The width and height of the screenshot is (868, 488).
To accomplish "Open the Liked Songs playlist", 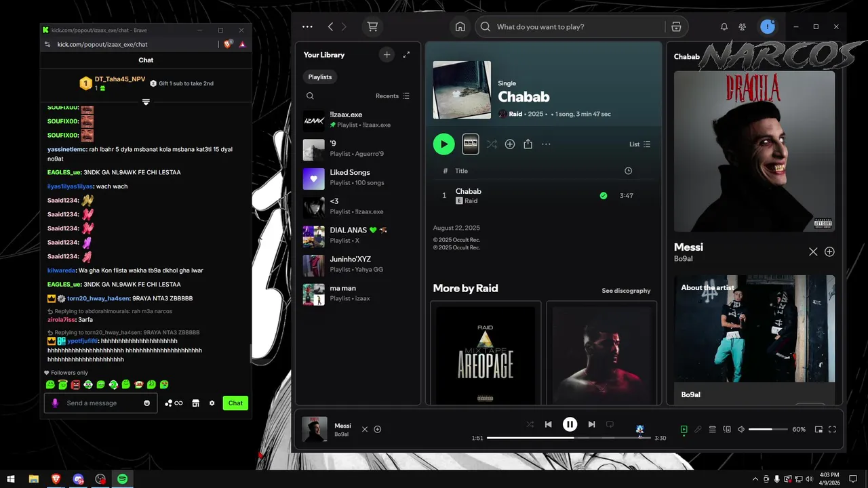I will pos(358,178).
